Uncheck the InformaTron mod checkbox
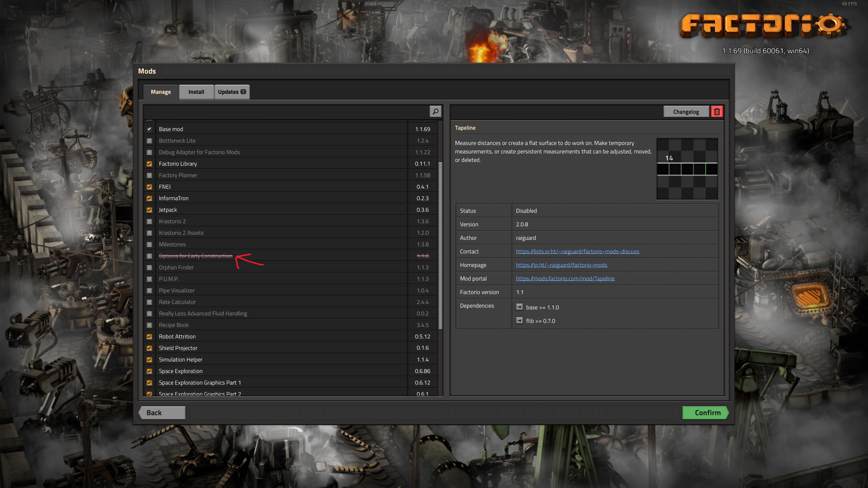The height and width of the screenshot is (488, 868). [149, 198]
